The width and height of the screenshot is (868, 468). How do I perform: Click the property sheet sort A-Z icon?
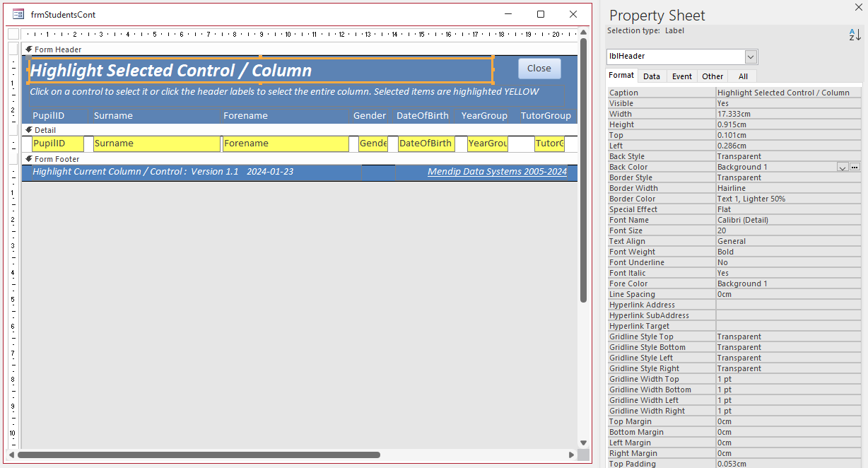(855, 35)
